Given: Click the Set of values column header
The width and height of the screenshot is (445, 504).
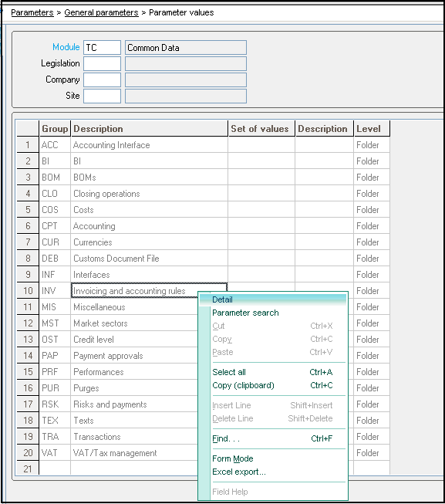Looking at the screenshot, I should pyautogui.click(x=261, y=129).
